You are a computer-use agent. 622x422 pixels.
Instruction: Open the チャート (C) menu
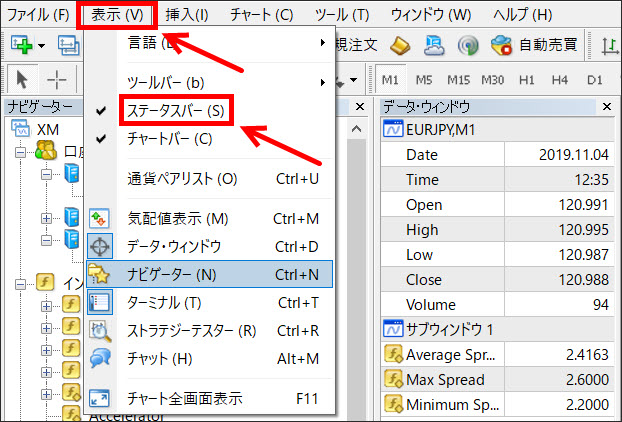[x=261, y=15]
